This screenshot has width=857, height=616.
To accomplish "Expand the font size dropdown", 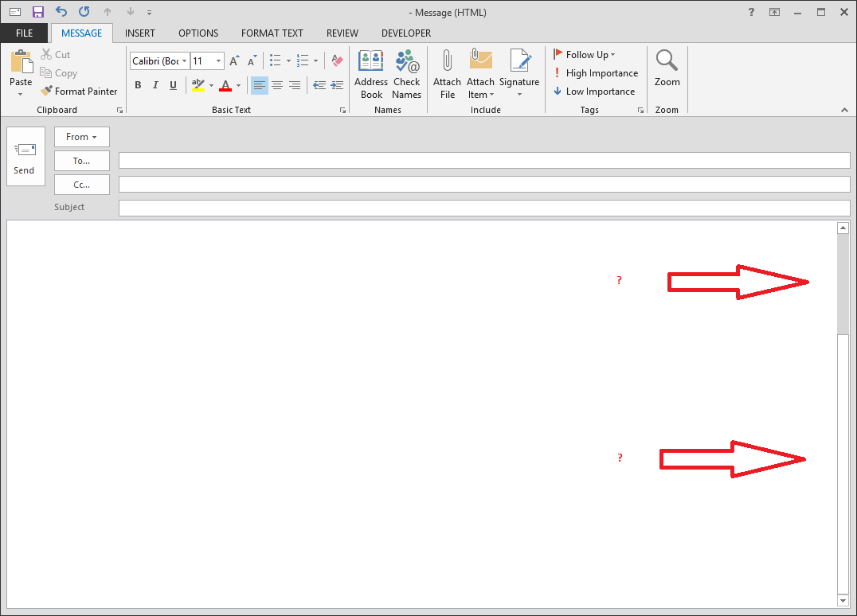I will click(219, 61).
